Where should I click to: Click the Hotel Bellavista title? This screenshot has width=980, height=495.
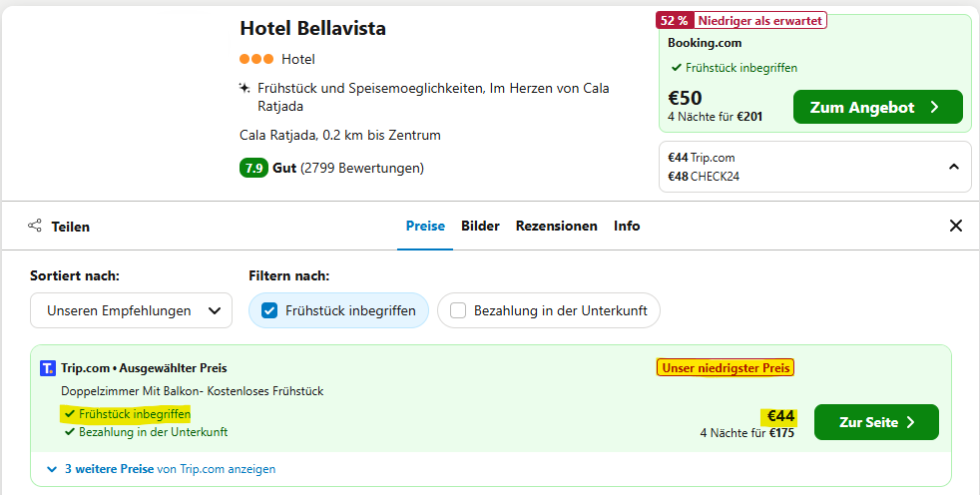(x=312, y=28)
